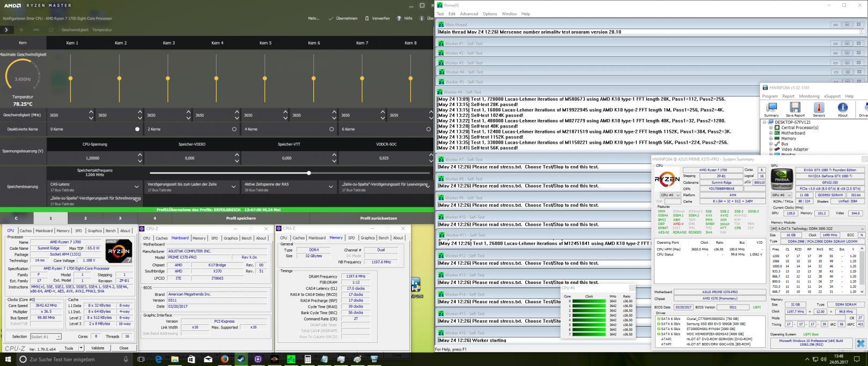Viewport: 868px width, 366px height.
Task: Select Ryzen Master profile tab 2
Action: 85,218
